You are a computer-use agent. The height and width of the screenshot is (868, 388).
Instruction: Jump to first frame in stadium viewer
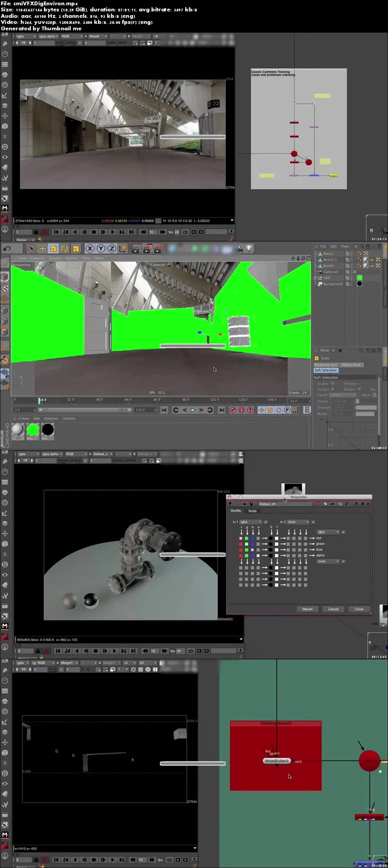pyautogui.click(x=56, y=232)
